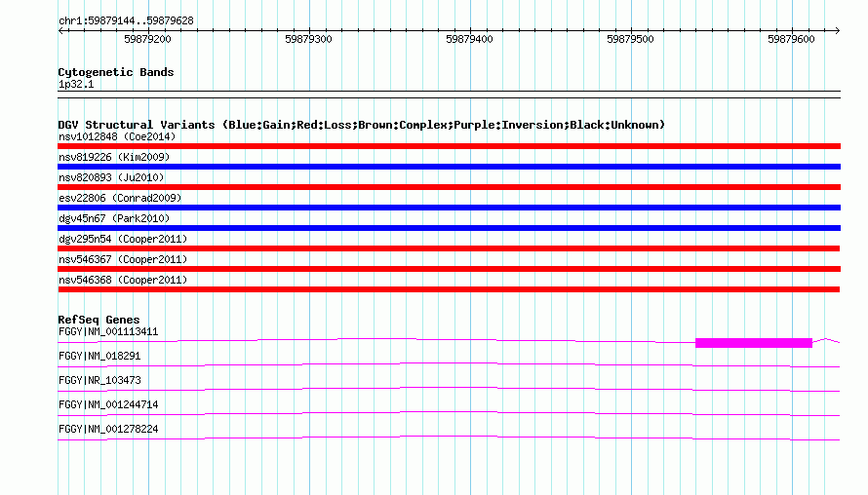This screenshot has height=495, width=868.
Task: Click the intron line of FGGY|NM_001278224
Action: point(449,437)
